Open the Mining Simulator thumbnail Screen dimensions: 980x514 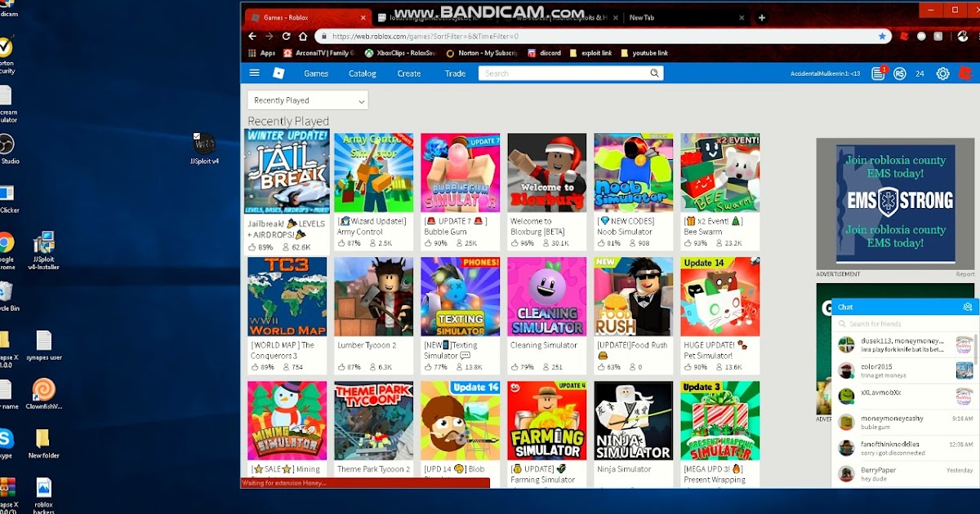pos(287,421)
